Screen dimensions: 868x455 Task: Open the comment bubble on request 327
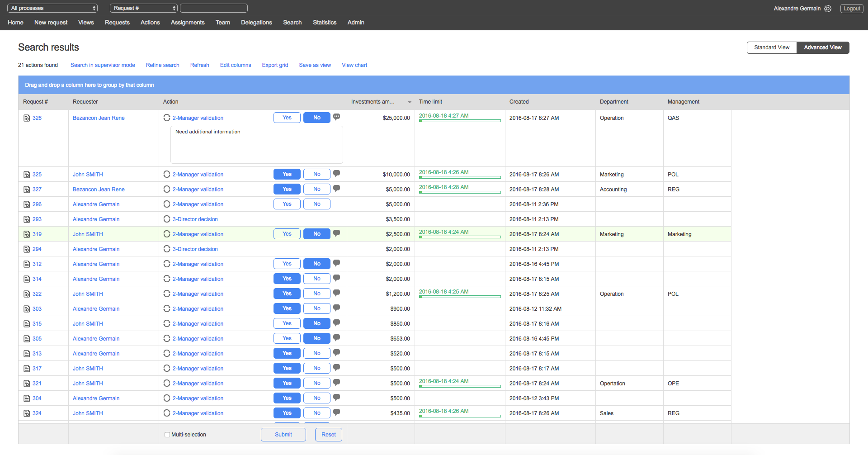336,188
